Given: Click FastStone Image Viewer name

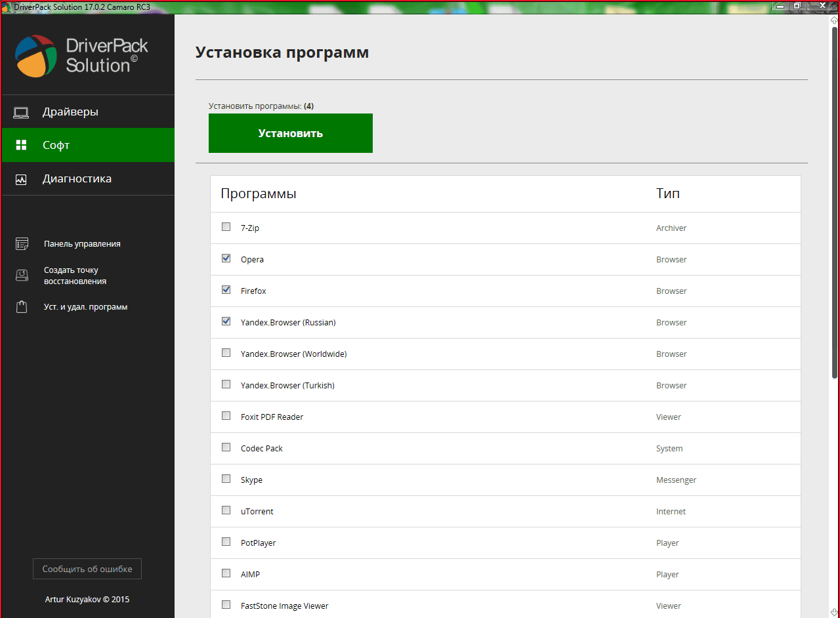Looking at the screenshot, I should tap(285, 606).
